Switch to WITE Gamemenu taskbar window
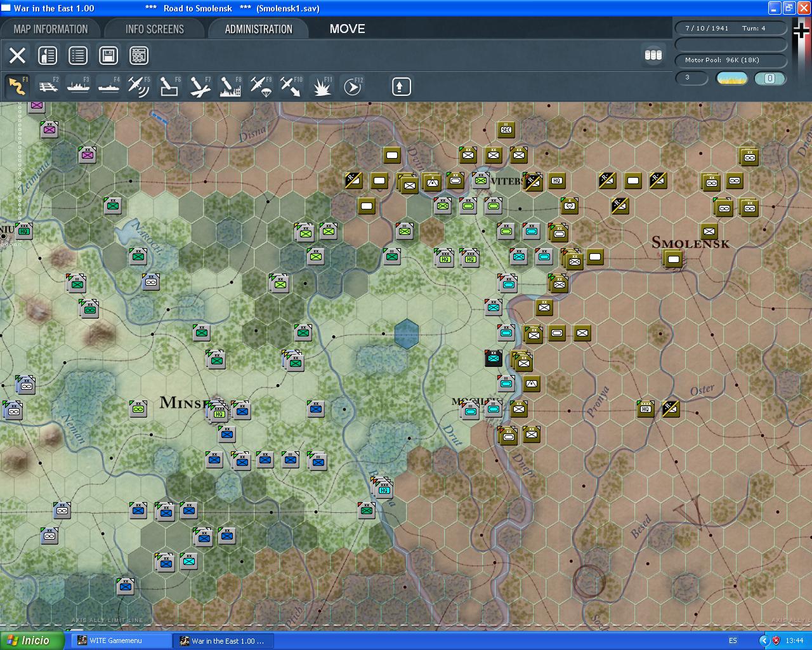Screen dimensions: 812x650 [121, 640]
